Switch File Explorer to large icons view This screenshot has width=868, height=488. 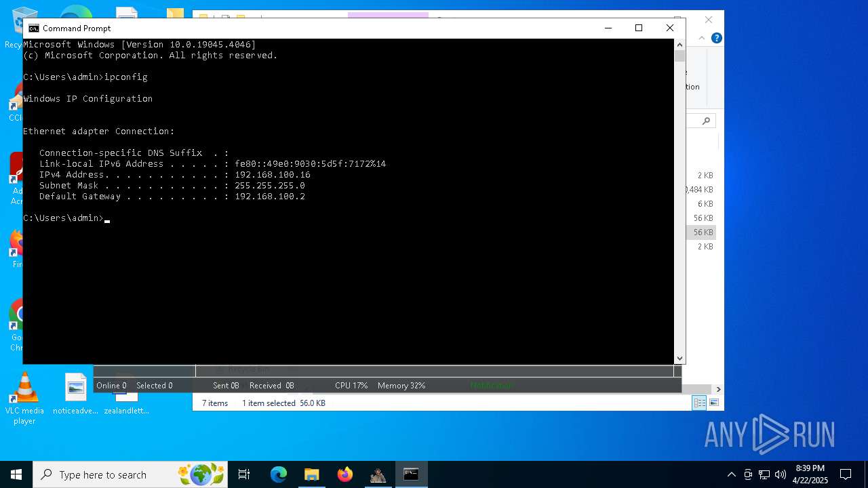(713, 403)
